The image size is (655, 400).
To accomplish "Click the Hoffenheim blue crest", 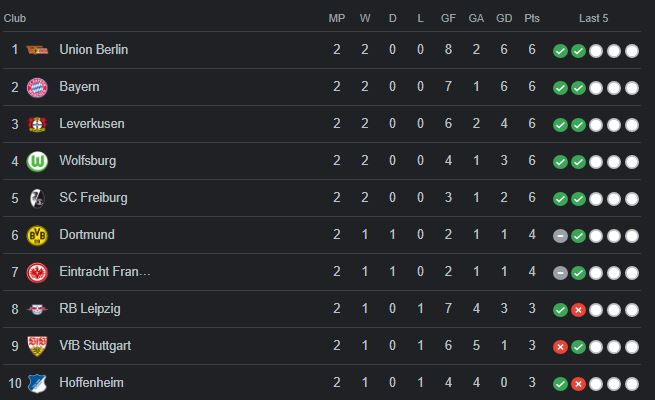I will [37, 383].
